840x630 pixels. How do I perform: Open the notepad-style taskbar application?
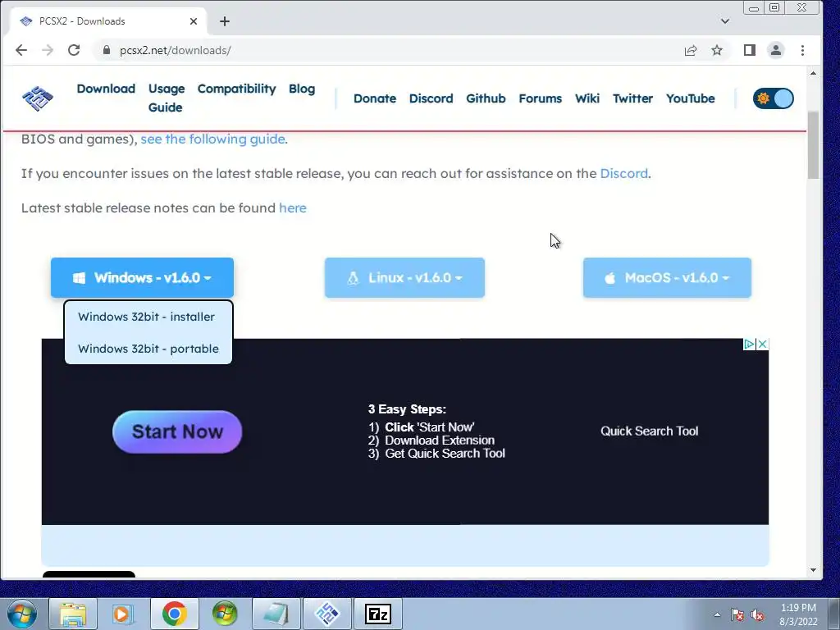(x=276, y=614)
